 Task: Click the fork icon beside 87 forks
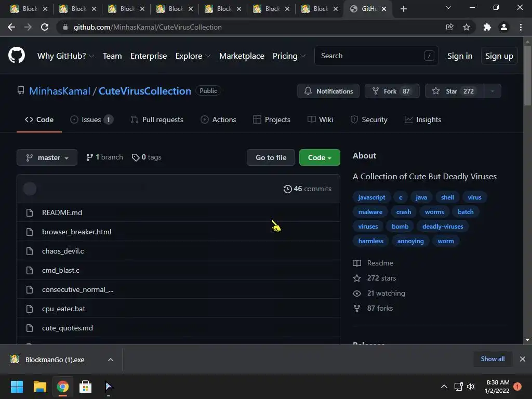(x=356, y=309)
